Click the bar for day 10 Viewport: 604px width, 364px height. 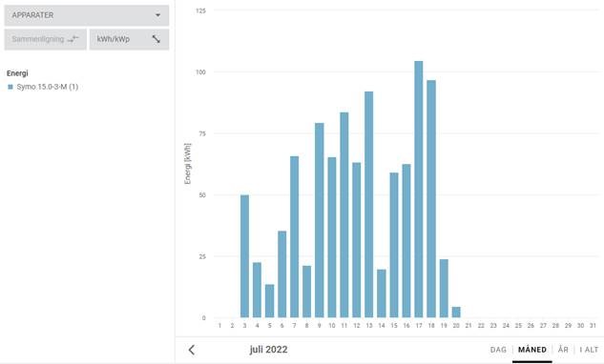pos(332,237)
